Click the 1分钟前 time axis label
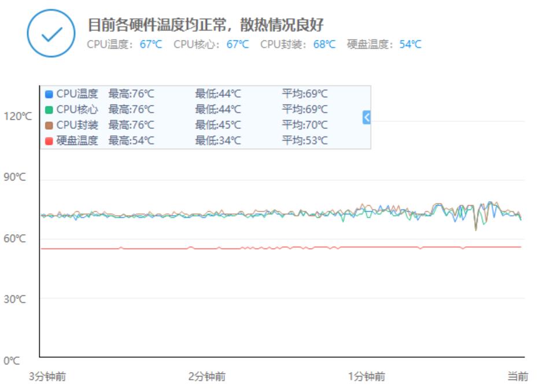The image size is (539, 392). point(366,376)
